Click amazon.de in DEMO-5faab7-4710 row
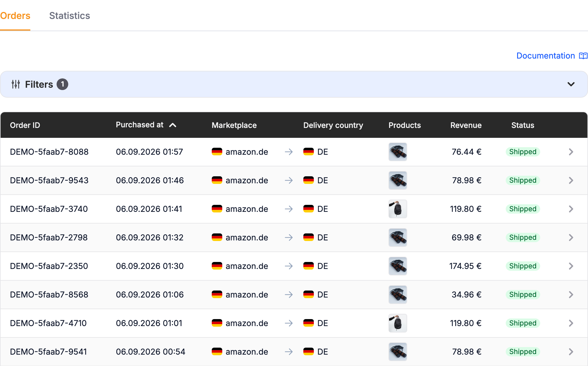588x366 pixels. pyautogui.click(x=247, y=323)
